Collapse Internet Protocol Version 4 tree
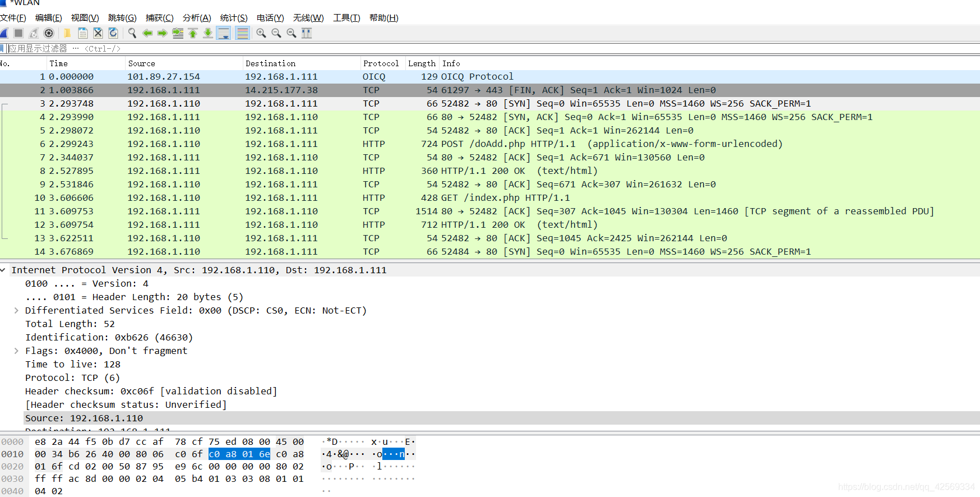 pyautogui.click(x=3, y=270)
